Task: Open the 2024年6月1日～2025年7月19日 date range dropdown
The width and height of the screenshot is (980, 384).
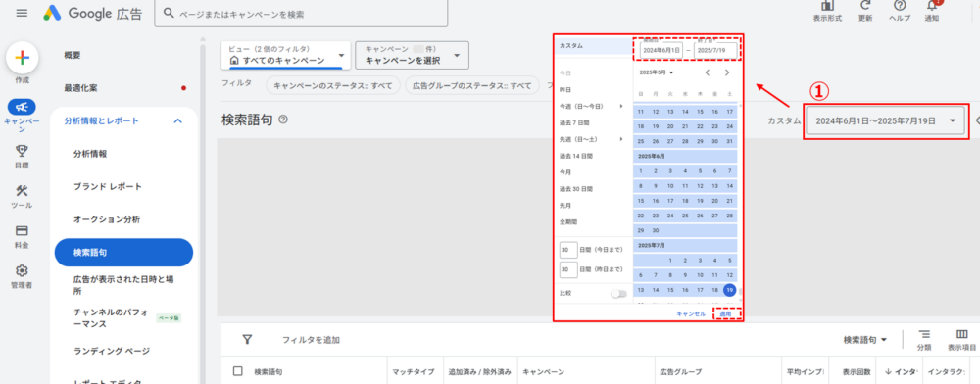Action: (x=886, y=121)
